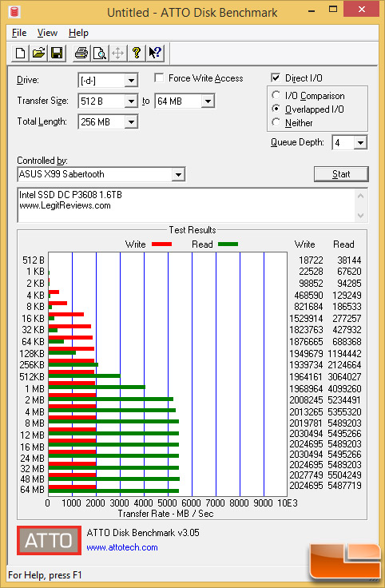Click the yellow question mark About icon

136,53
